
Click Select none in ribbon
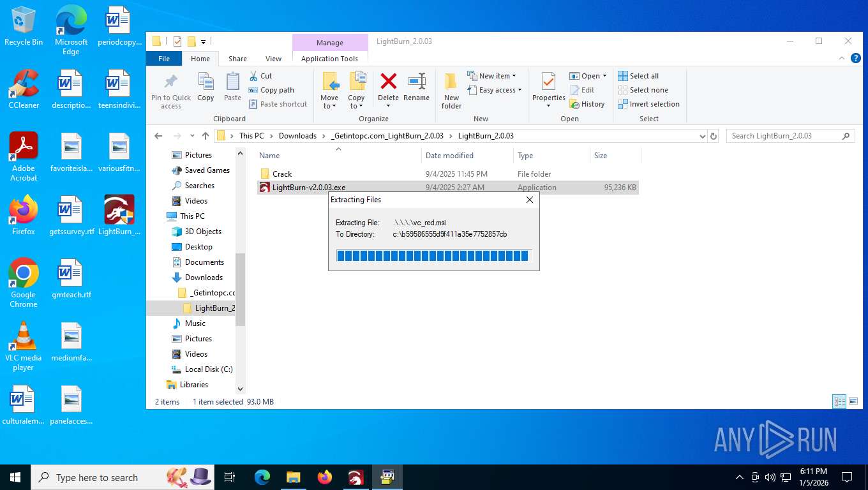point(643,90)
